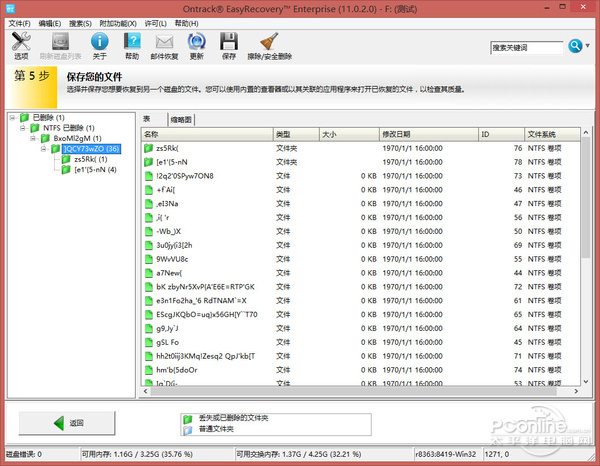Viewport: 600px width, 466px height.
Task: Select file e3n1Fo2ha_'6 RdTNAM`=X
Action: [201, 301]
